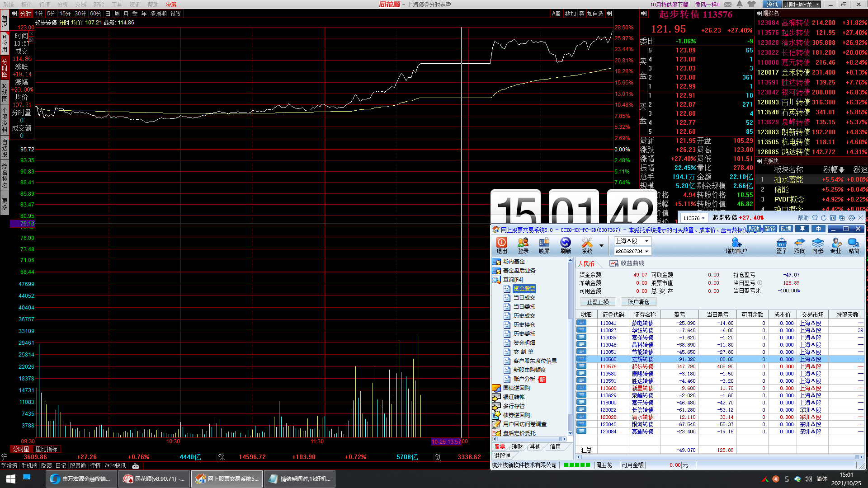
Task: Click the tree panel horizontal scrollbar
Action: pyautogui.click(x=529, y=439)
